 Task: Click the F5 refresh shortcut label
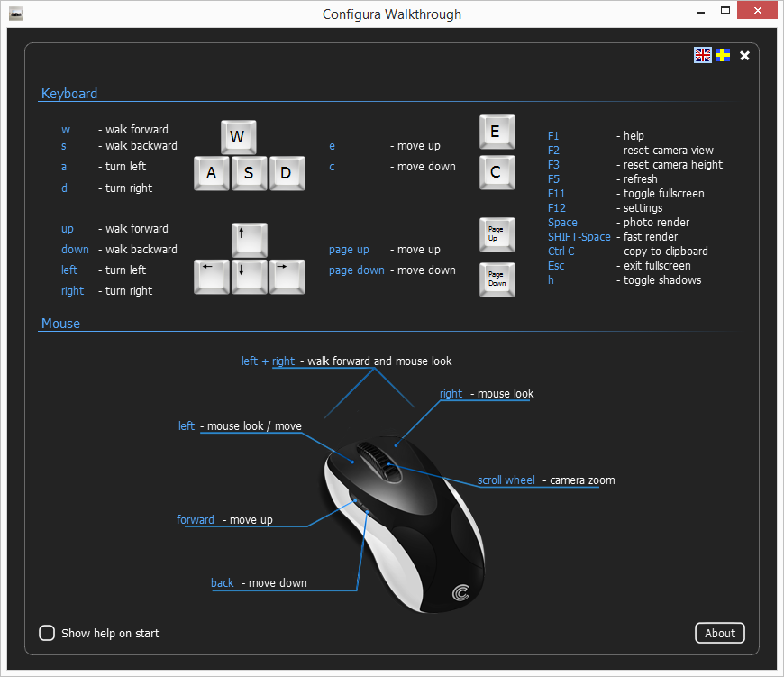[x=553, y=179]
